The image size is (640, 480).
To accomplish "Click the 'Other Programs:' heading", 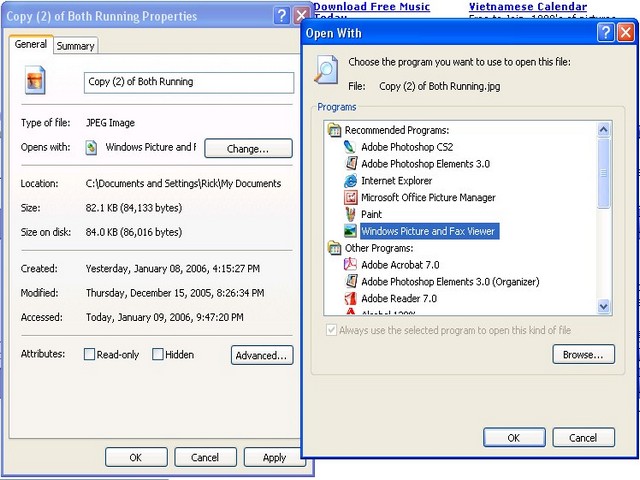I will pyautogui.click(x=379, y=248).
